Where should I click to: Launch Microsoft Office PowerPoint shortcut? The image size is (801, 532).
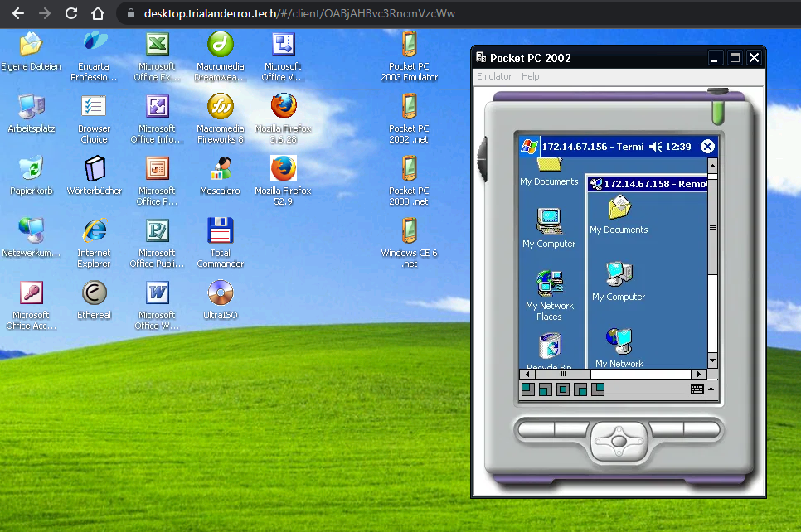(157, 181)
